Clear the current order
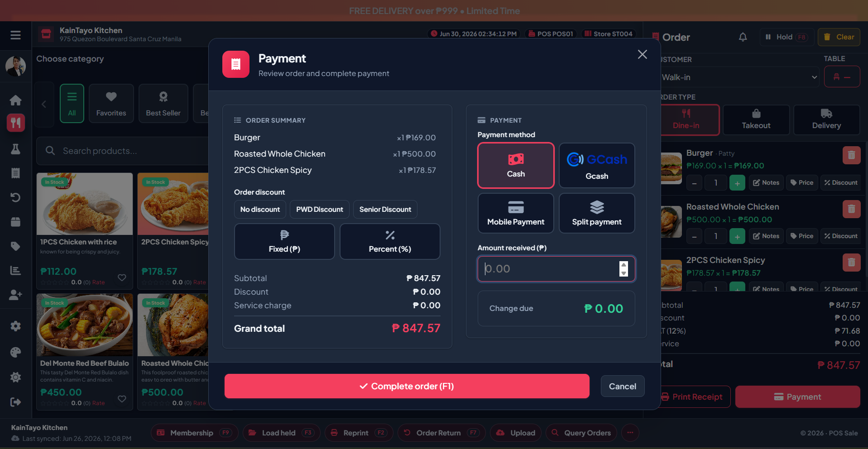 (x=839, y=37)
